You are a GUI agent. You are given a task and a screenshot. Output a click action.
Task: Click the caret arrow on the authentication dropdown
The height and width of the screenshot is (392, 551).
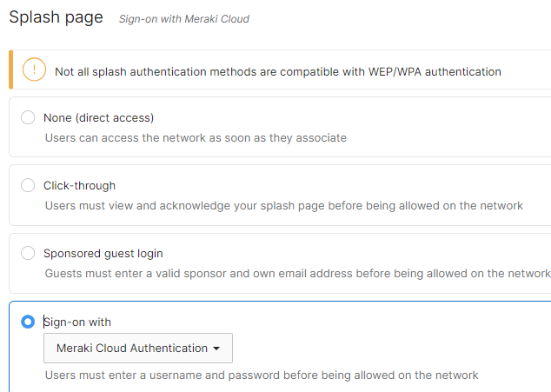coord(216,349)
